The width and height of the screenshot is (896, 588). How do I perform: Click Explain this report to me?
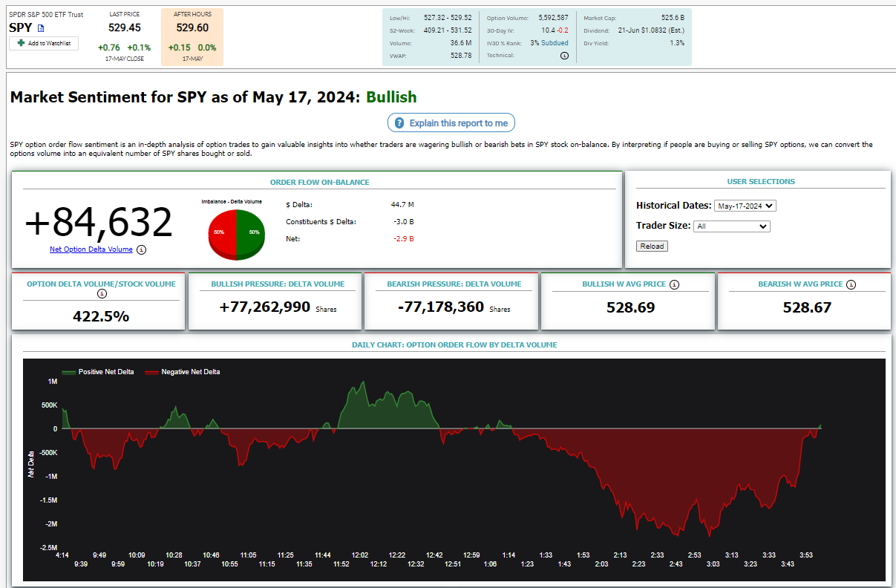tap(451, 123)
